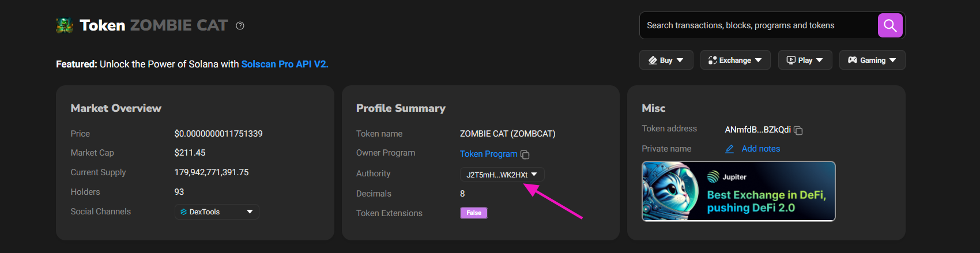
Task: Copy the token address ANmfdB...BZkQdi
Action: pos(798,131)
